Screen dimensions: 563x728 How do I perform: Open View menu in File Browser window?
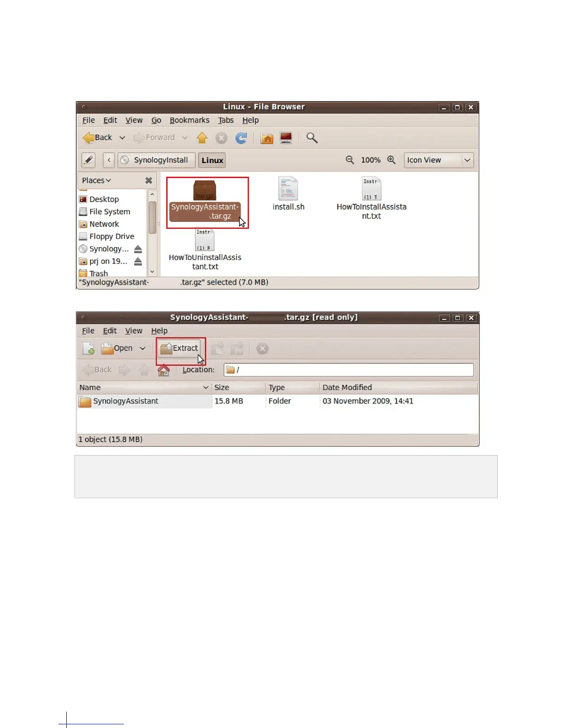(134, 120)
